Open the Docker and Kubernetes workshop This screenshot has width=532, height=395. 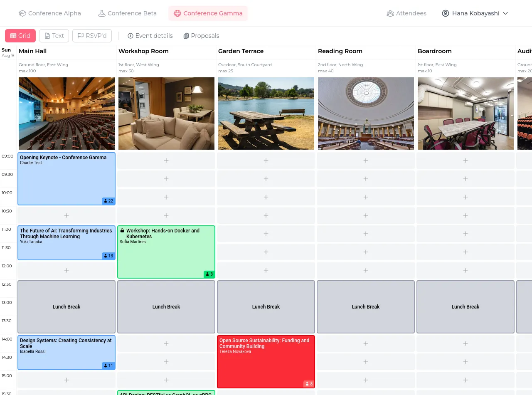pyautogui.click(x=166, y=252)
